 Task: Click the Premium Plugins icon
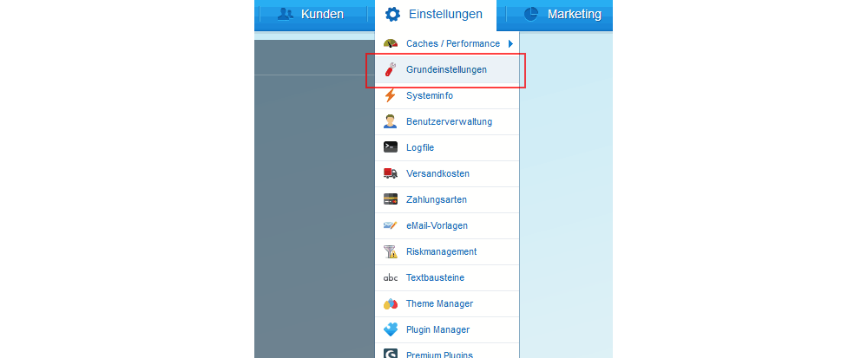click(x=391, y=353)
